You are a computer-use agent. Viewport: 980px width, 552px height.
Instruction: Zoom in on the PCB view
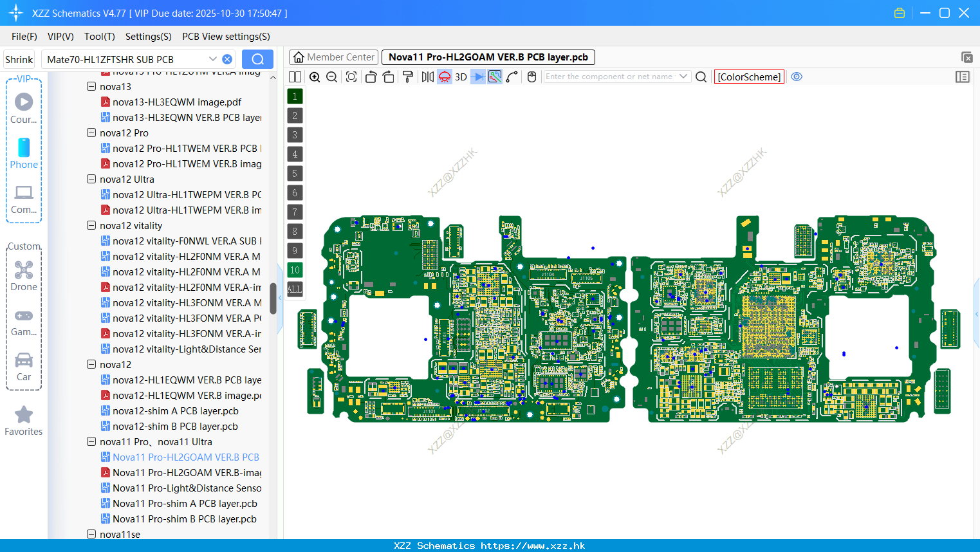click(x=315, y=77)
